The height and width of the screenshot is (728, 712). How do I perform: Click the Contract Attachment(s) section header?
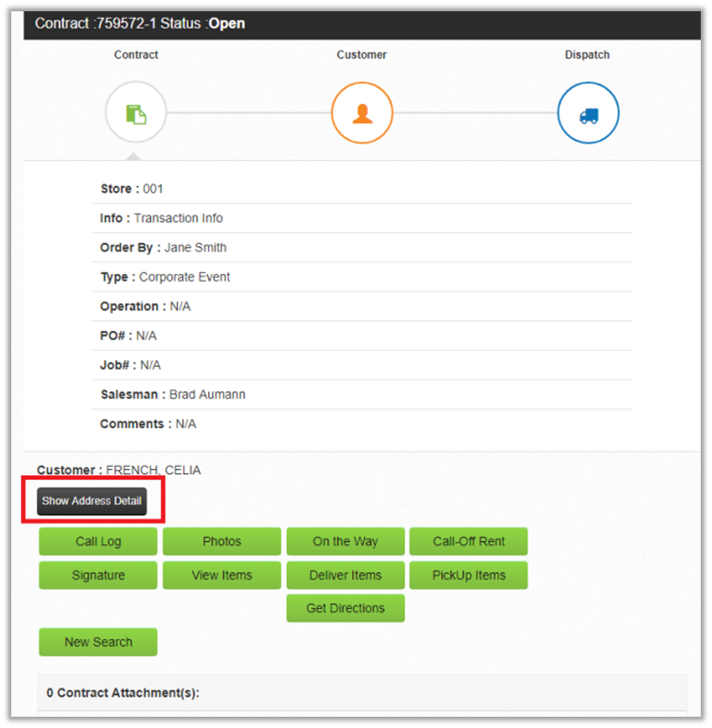pos(123,693)
